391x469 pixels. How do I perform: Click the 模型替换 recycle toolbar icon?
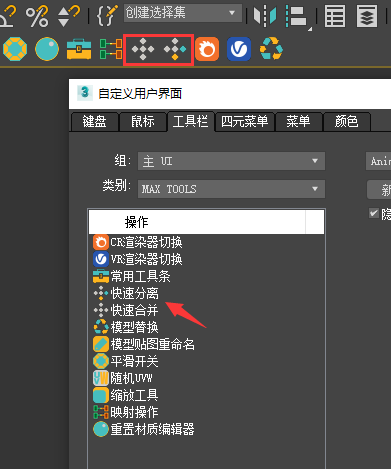click(271, 49)
